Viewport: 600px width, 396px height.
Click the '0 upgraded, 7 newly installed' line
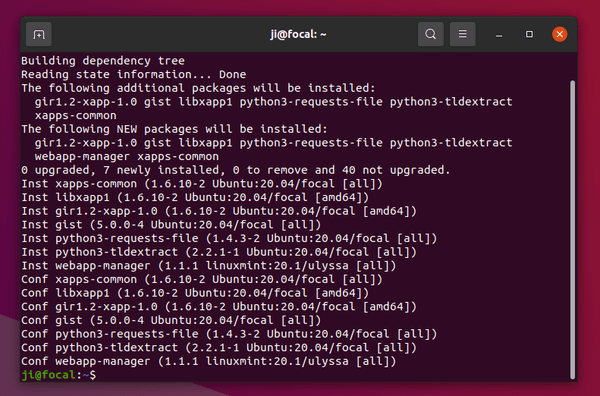tap(236, 170)
